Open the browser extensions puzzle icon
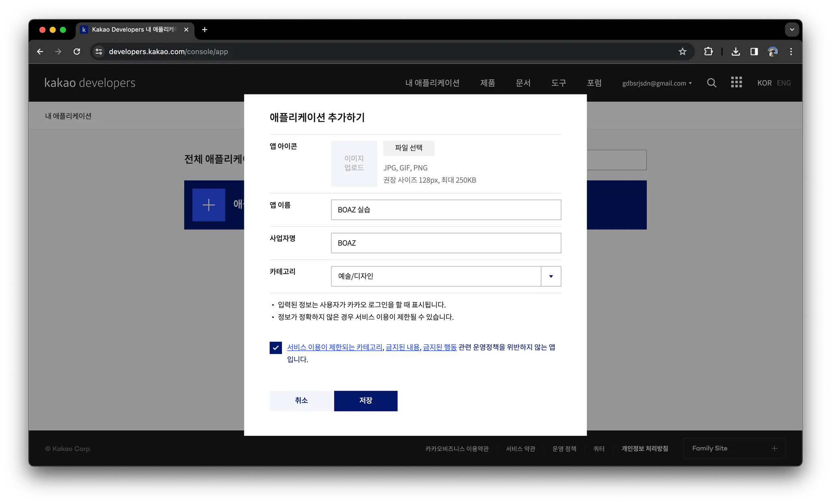The image size is (831, 504). 708,51
